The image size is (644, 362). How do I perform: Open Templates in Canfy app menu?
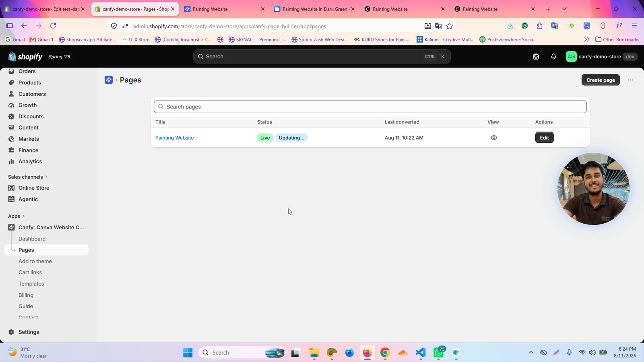(x=31, y=284)
